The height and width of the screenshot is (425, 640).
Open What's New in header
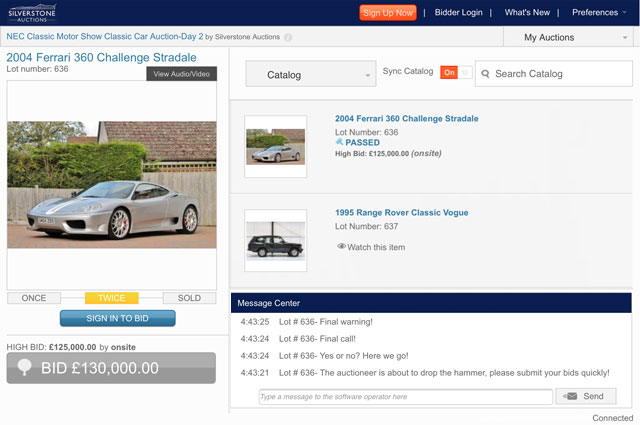(x=527, y=13)
